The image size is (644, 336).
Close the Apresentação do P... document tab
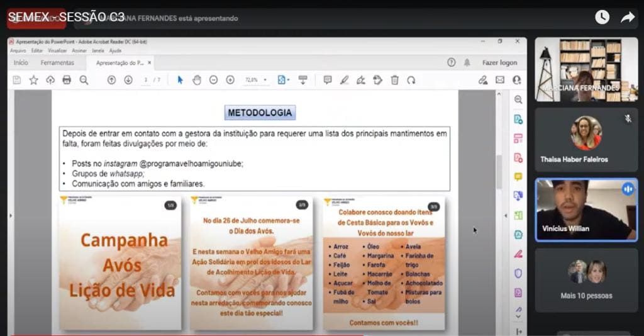[x=150, y=63]
